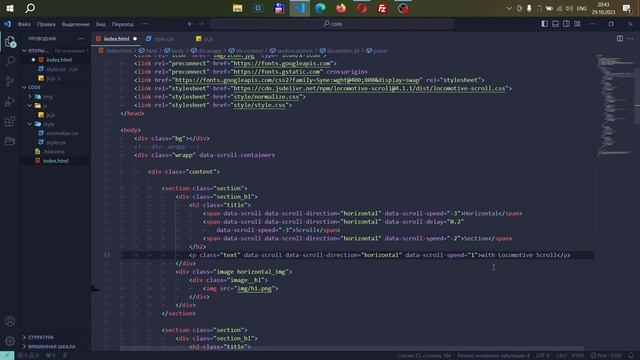Click the editor horizontal scrollbar

pos(352,348)
